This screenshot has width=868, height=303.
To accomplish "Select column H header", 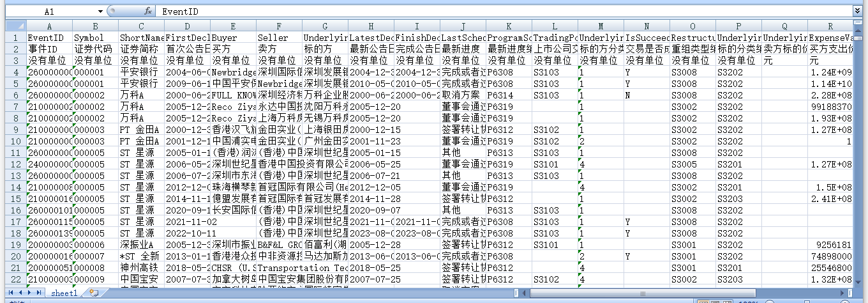I will 371,26.
